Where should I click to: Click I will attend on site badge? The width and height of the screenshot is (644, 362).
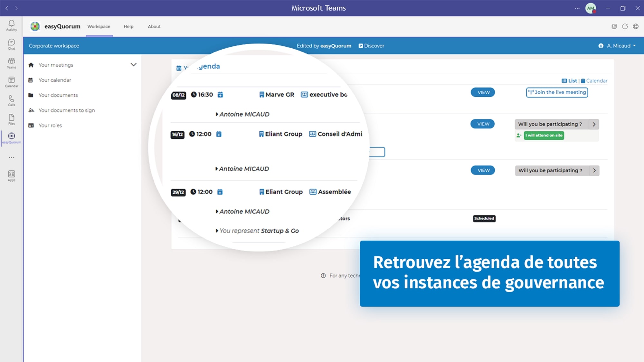(x=544, y=135)
